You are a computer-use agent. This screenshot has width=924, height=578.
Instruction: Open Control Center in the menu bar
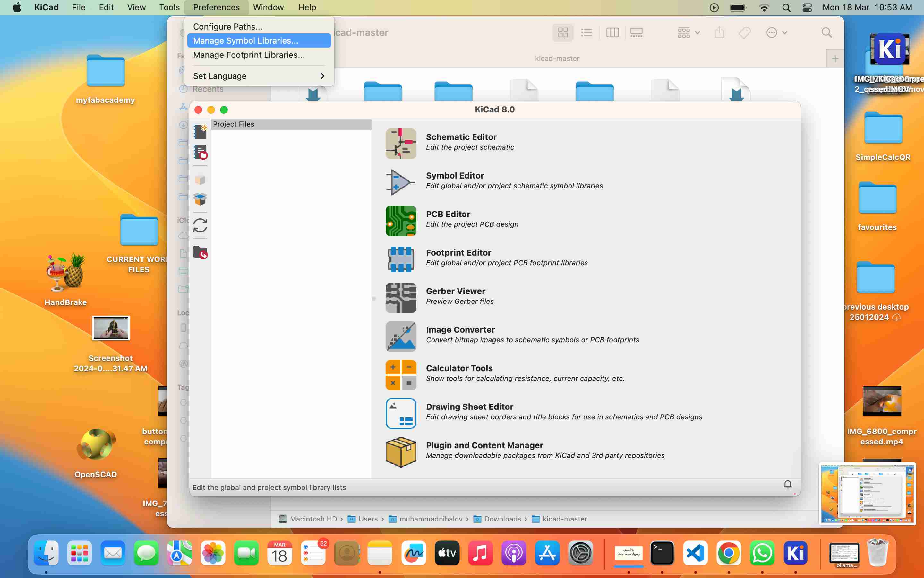point(807,7)
